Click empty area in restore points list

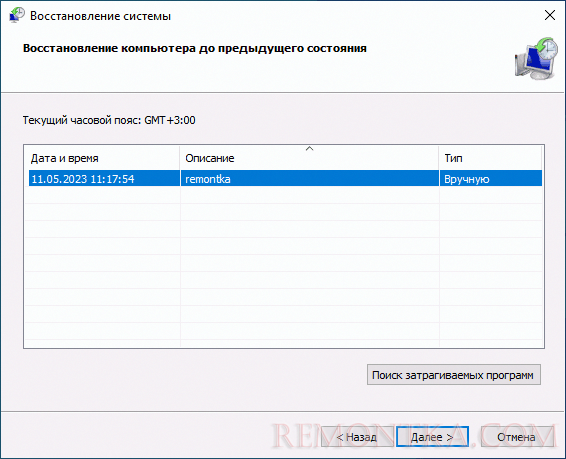pyautogui.click(x=284, y=266)
